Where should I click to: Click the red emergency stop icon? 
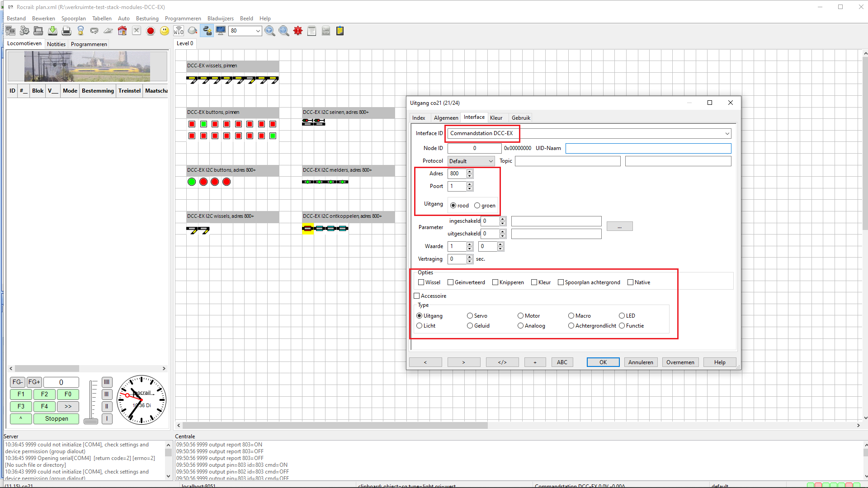pos(151,31)
